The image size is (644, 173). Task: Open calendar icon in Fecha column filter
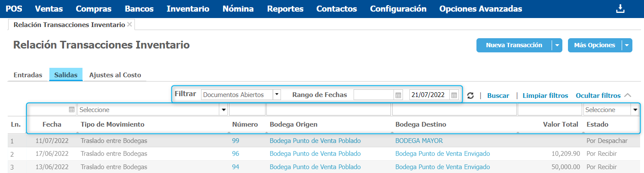pyautogui.click(x=72, y=110)
